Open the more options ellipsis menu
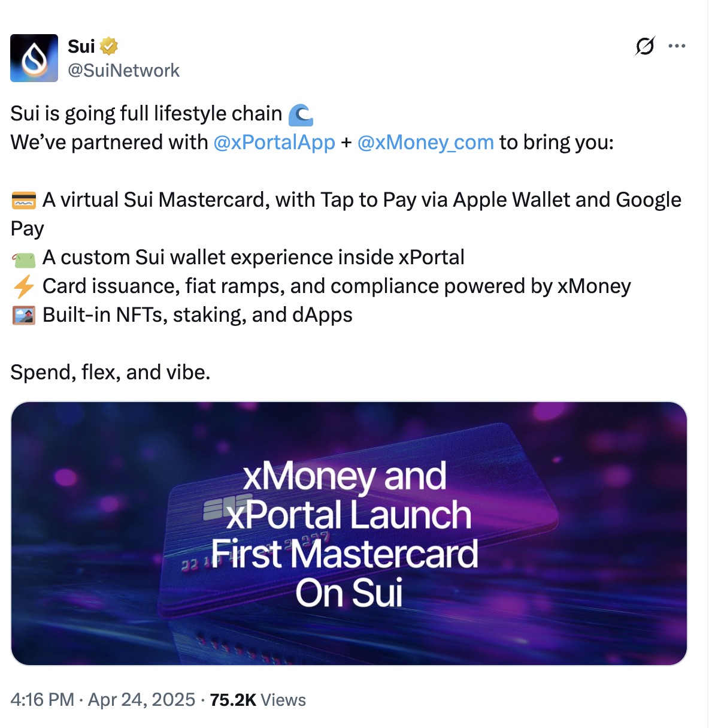 pos(677,45)
